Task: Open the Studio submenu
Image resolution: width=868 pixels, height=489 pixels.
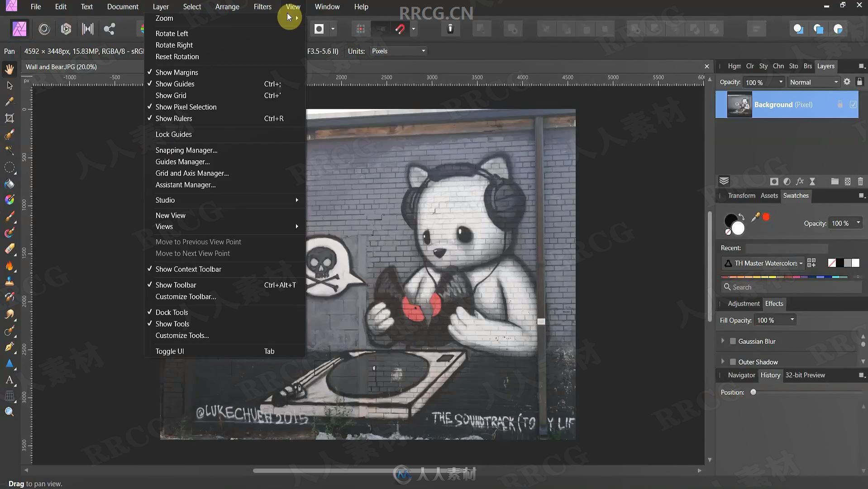Action: [224, 200]
